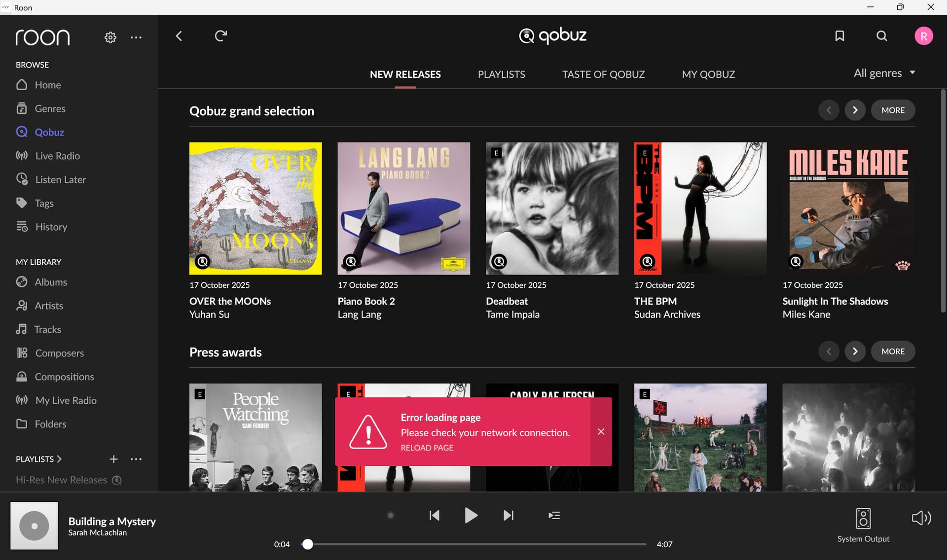Dismiss the error loading page notification
The image size is (947, 560).
coord(601,432)
